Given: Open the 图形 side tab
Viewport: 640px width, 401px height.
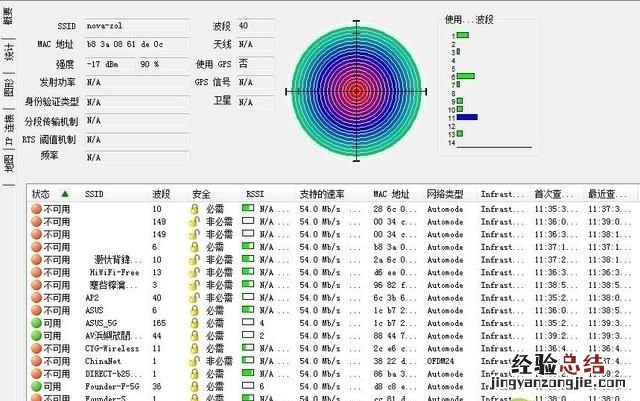Looking at the screenshot, I should 8,88.
